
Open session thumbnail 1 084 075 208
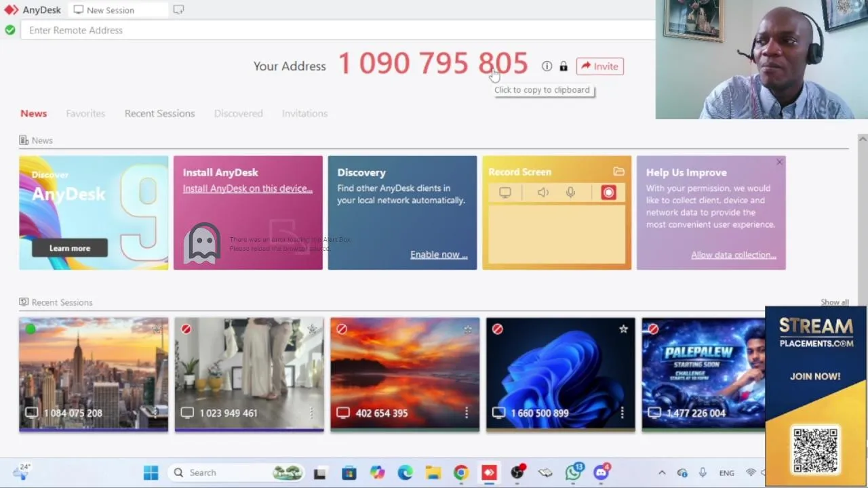pyautogui.click(x=94, y=374)
